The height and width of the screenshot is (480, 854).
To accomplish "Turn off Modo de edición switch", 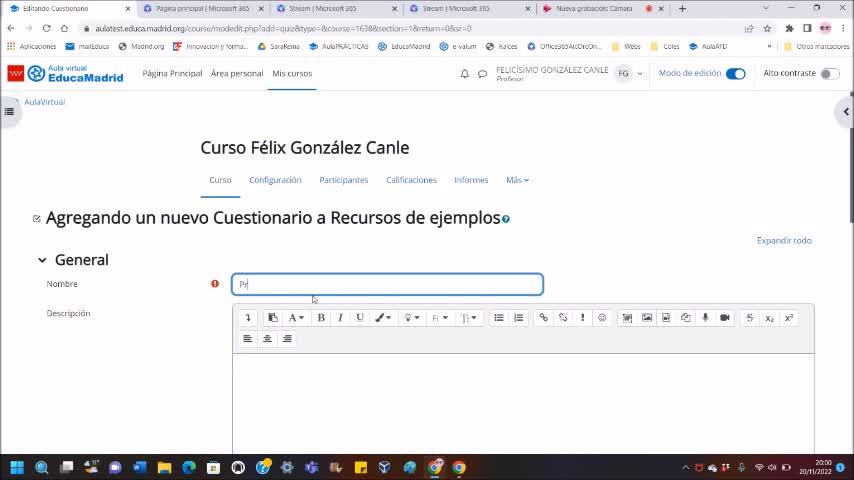I will click(736, 74).
